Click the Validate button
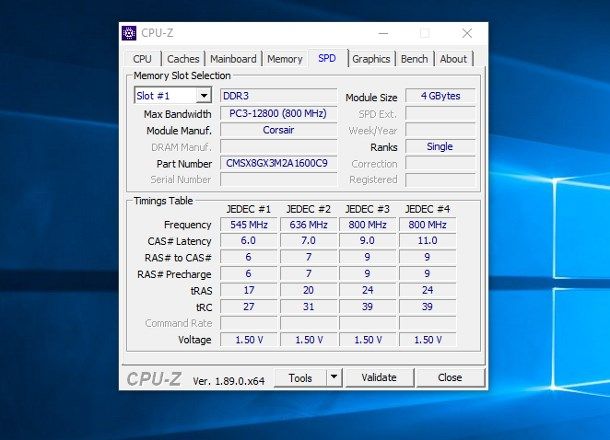Image resolution: width=610 pixels, height=440 pixels. [x=379, y=377]
